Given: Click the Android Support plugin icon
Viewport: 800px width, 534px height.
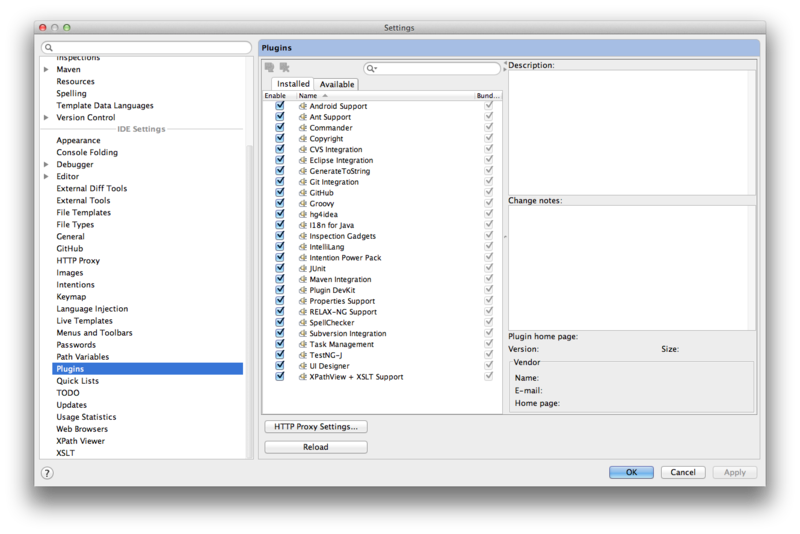Looking at the screenshot, I should coord(303,106).
